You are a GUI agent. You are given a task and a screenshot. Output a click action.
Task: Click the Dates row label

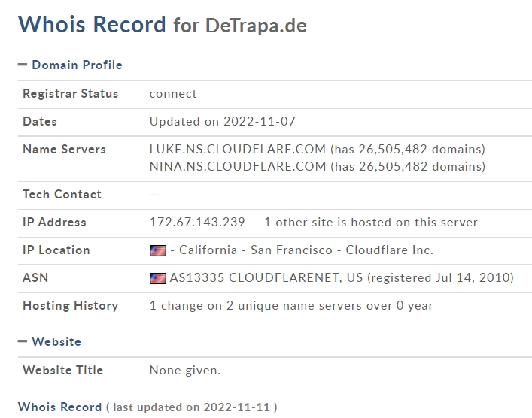click(x=40, y=121)
